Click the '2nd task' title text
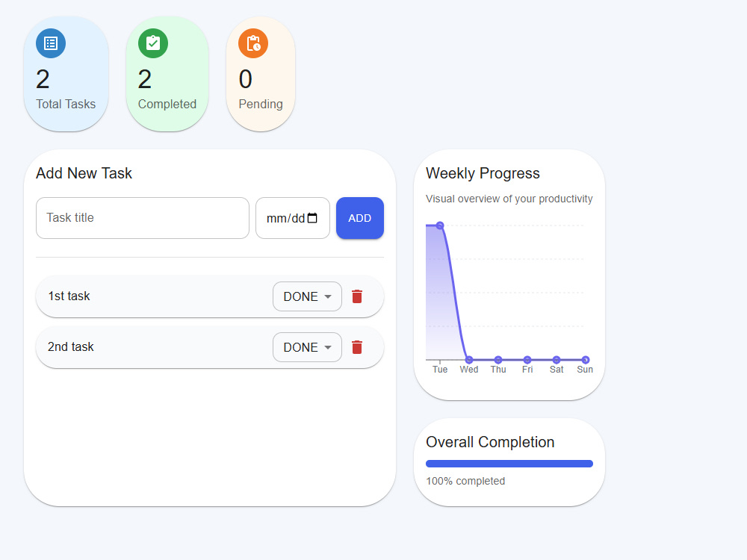747x560 pixels. (70, 346)
